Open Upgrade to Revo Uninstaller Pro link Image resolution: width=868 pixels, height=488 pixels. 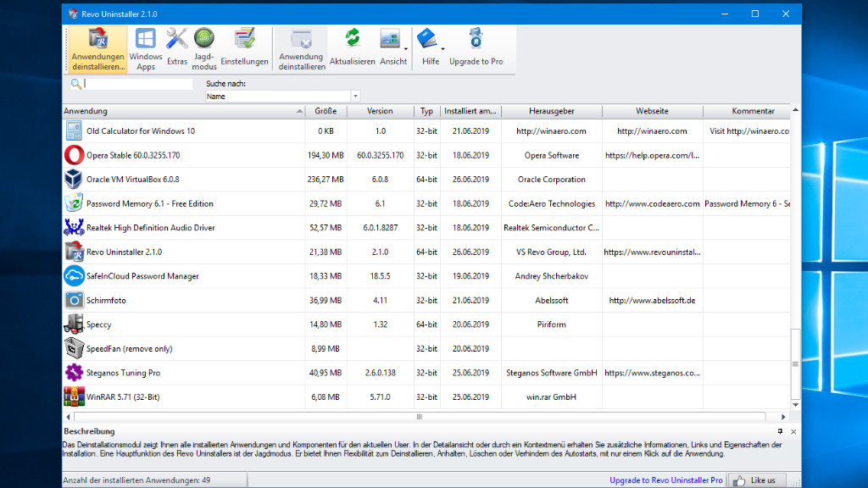665,480
